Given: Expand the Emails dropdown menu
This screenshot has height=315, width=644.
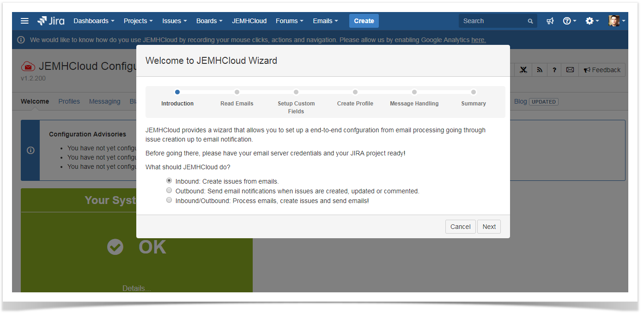Looking at the screenshot, I should pos(325,21).
